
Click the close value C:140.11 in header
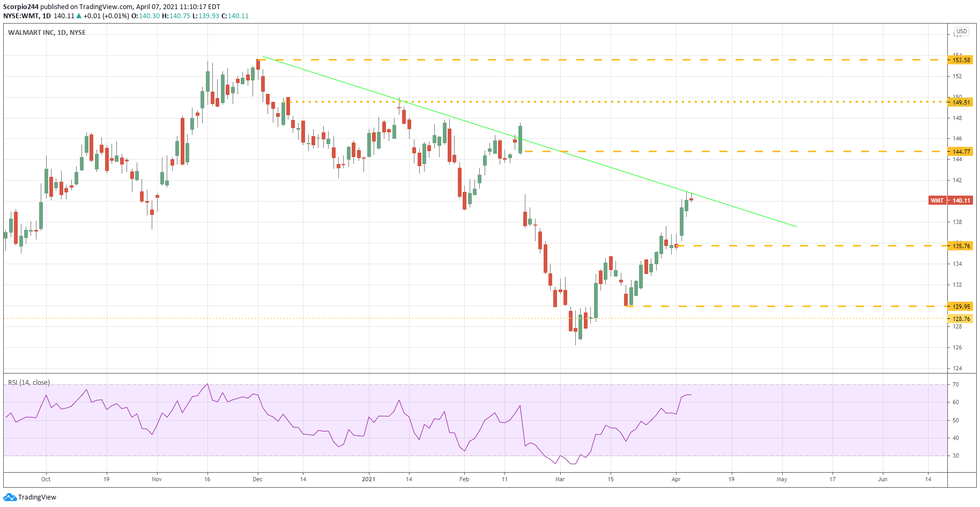(235, 16)
